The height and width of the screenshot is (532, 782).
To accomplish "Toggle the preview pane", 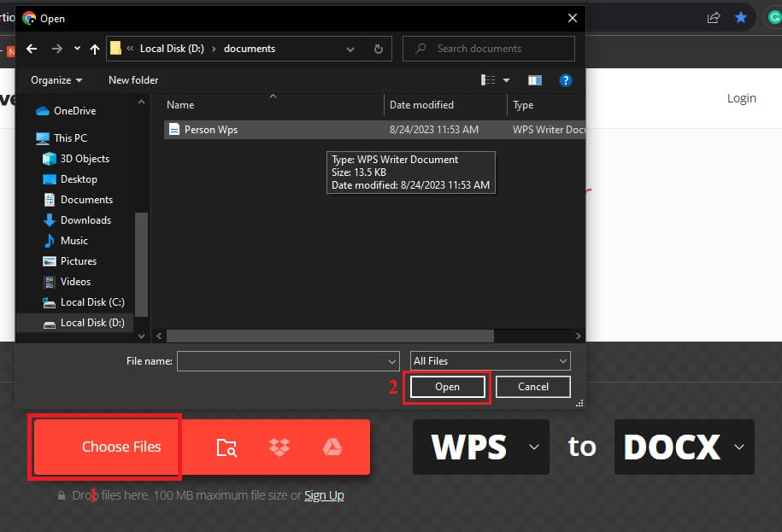I will (x=535, y=79).
